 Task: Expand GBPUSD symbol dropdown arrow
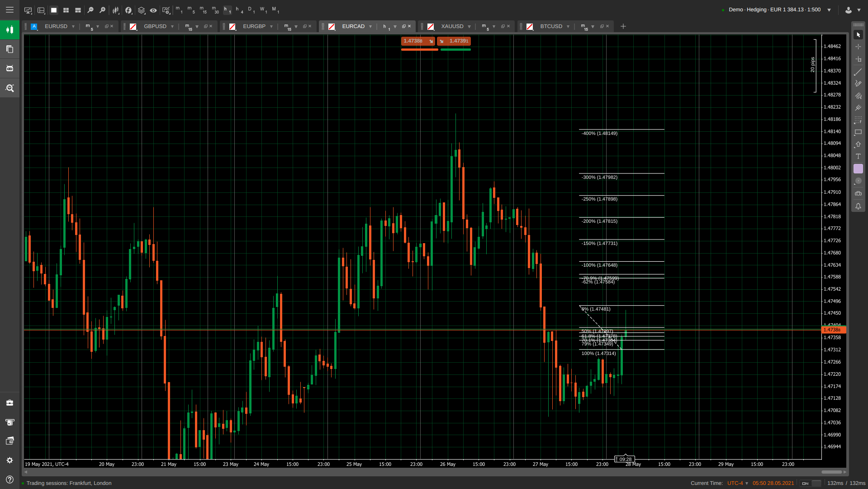172,27
